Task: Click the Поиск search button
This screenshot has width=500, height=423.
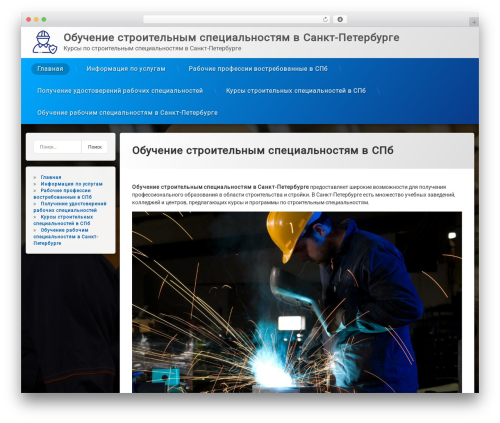Action: (x=95, y=147)
